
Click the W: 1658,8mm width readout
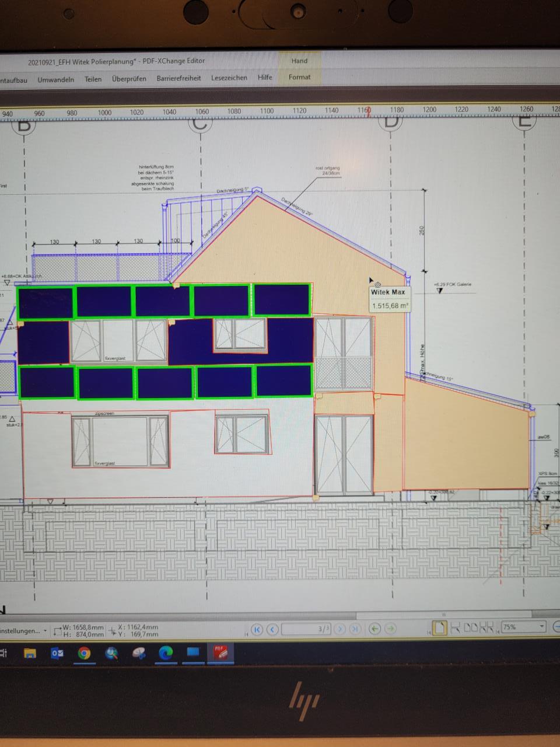(83, 627)
